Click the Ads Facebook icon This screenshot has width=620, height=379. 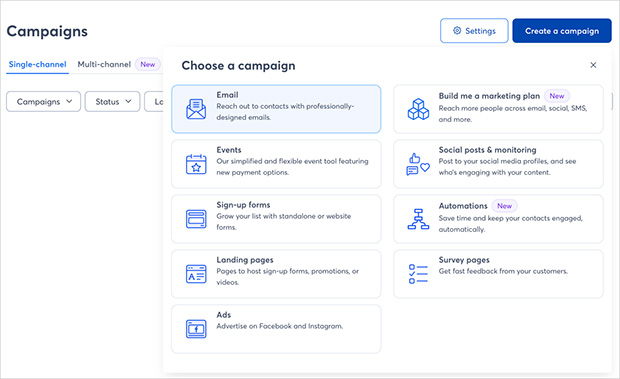coord(196,329)
